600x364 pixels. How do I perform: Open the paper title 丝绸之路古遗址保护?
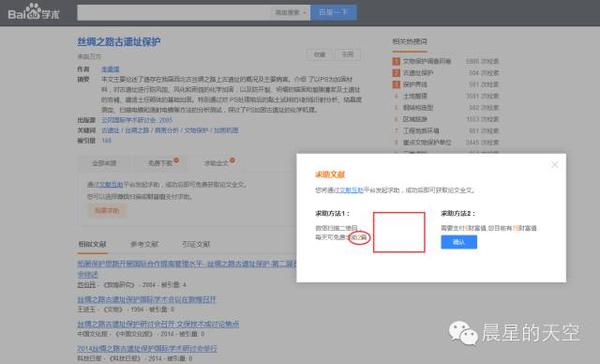tap(119, 42)
